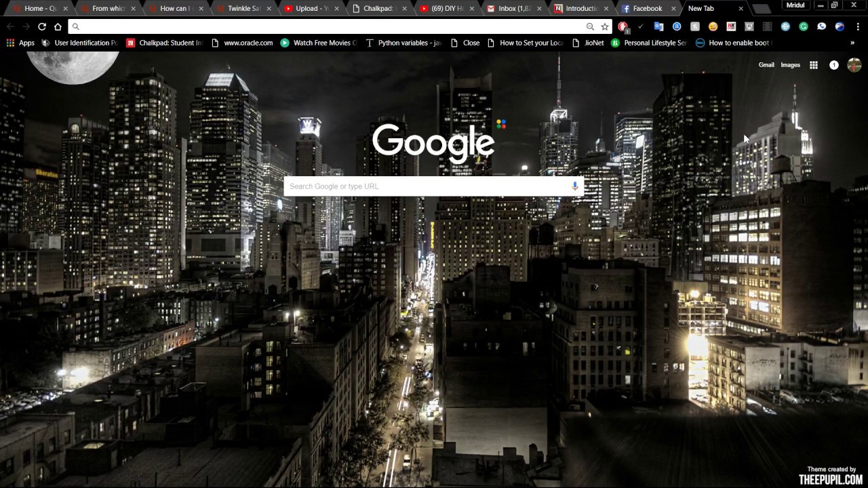
Task: Click the zoom magnifier icon in address bar
Action: click(x=590, y=26)
